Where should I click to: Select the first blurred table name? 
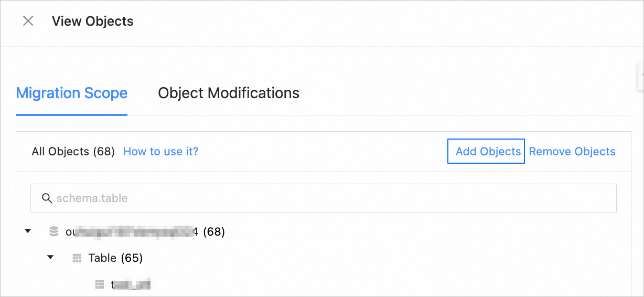131,285
